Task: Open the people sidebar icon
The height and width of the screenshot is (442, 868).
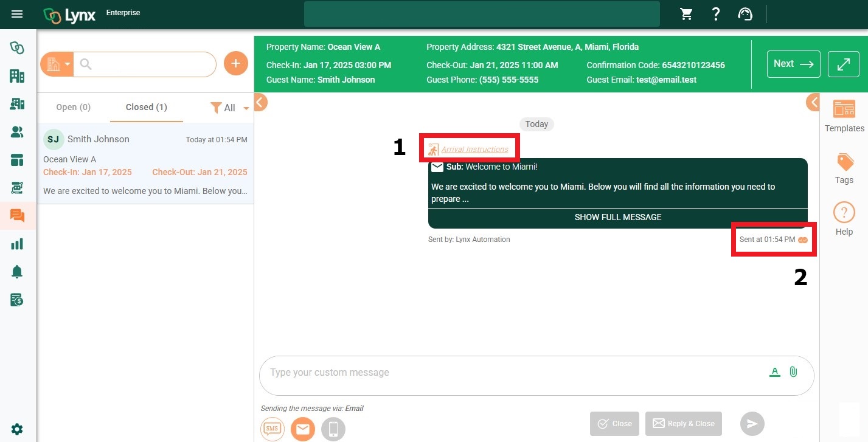Action: [17, 132]
